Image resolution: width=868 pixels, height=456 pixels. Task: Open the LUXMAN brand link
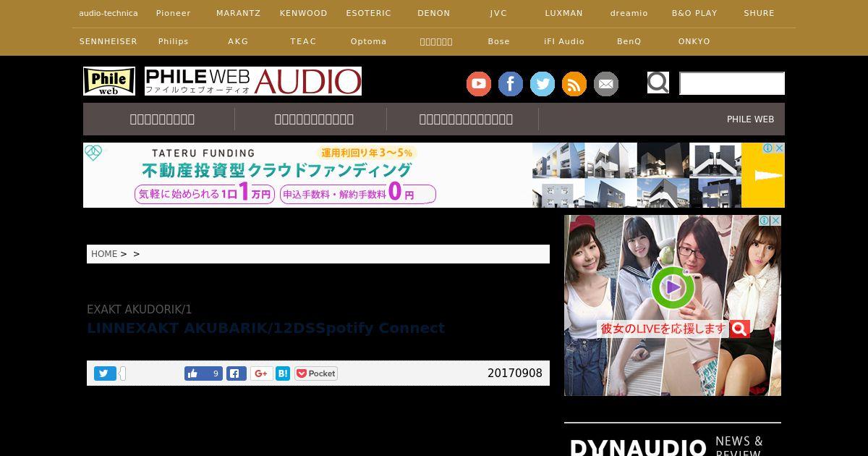coord(564,13)
